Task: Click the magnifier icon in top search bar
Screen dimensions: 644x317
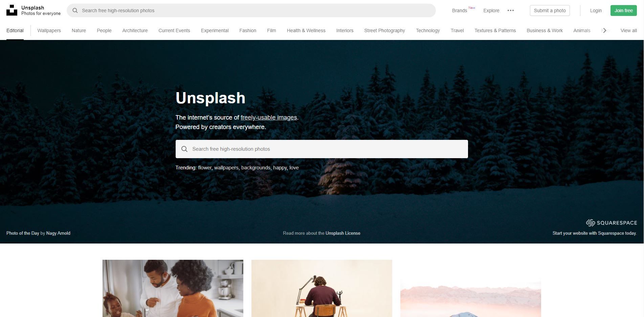Action: (x=75, y=10)
